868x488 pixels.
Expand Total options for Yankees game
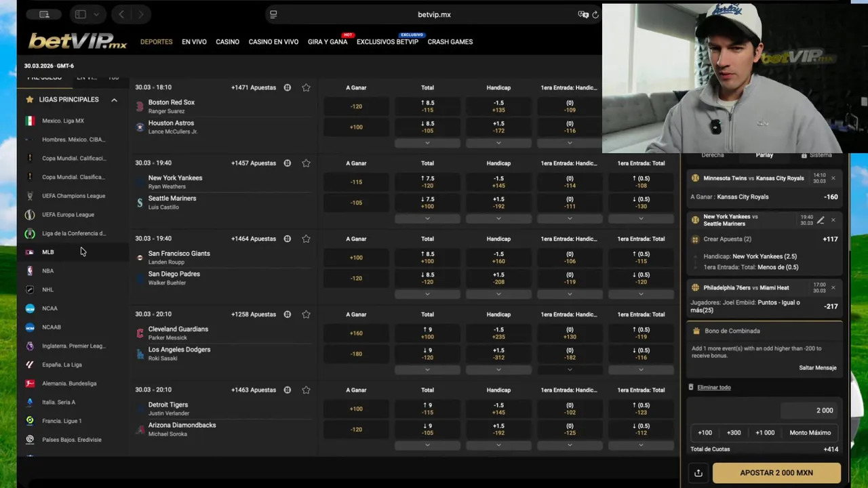click(427, 218)
